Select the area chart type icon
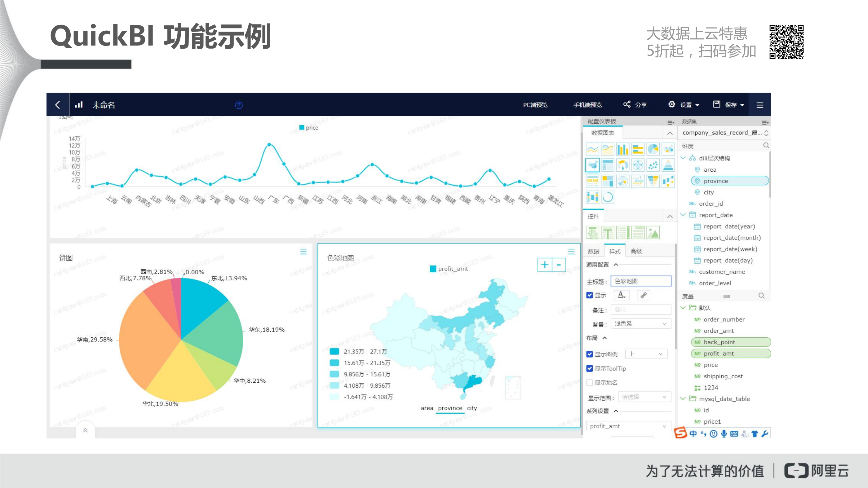This screenshot has width=868, height=488. tap(608, 149)
